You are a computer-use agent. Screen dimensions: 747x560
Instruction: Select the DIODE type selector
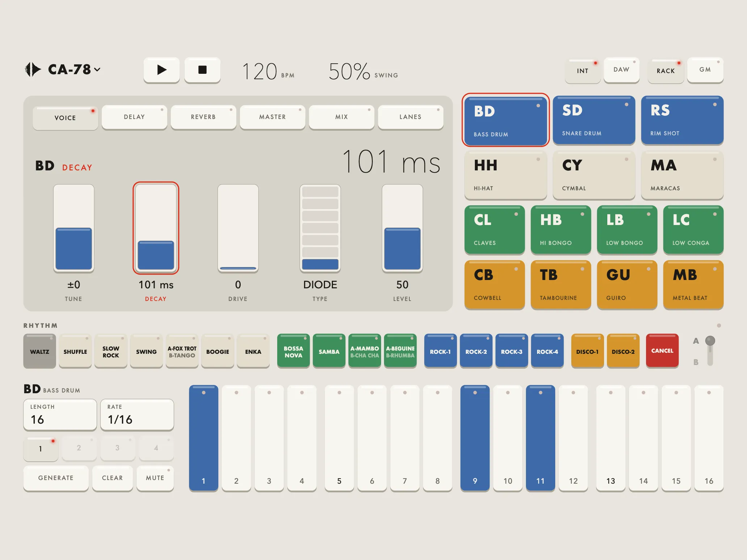[320, 228]
